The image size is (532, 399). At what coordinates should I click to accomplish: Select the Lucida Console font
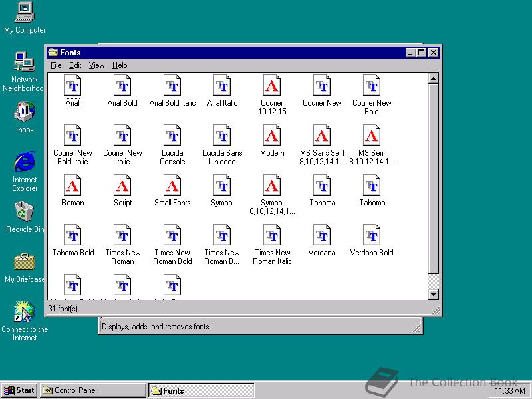tap(172, 136)
